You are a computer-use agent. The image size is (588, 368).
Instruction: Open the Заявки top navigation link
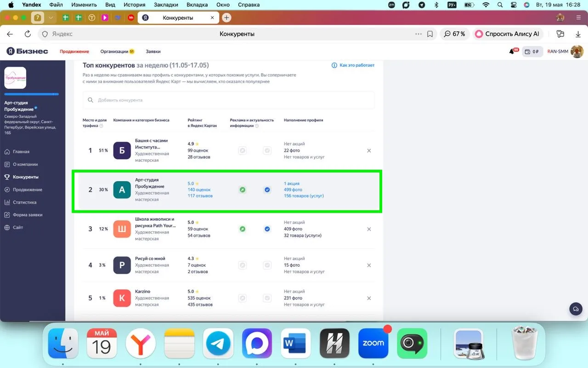[x=153, y=52]
